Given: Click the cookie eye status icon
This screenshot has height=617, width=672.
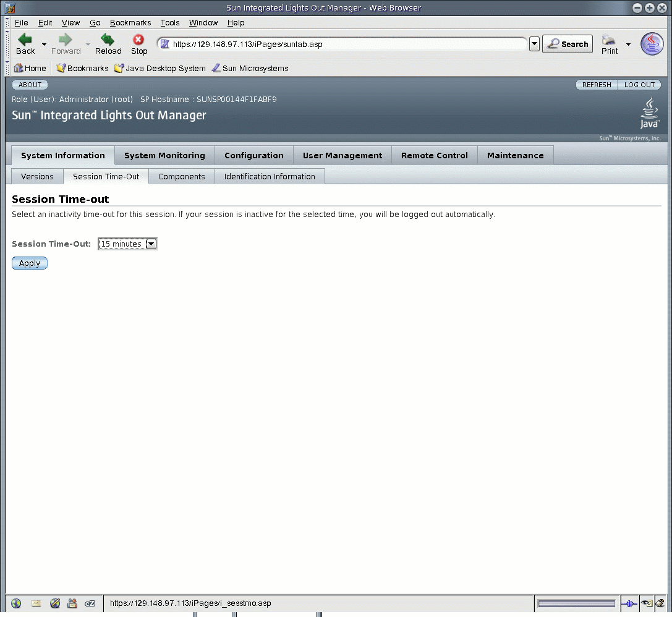Looking at the screenshot, I should 647,603.
